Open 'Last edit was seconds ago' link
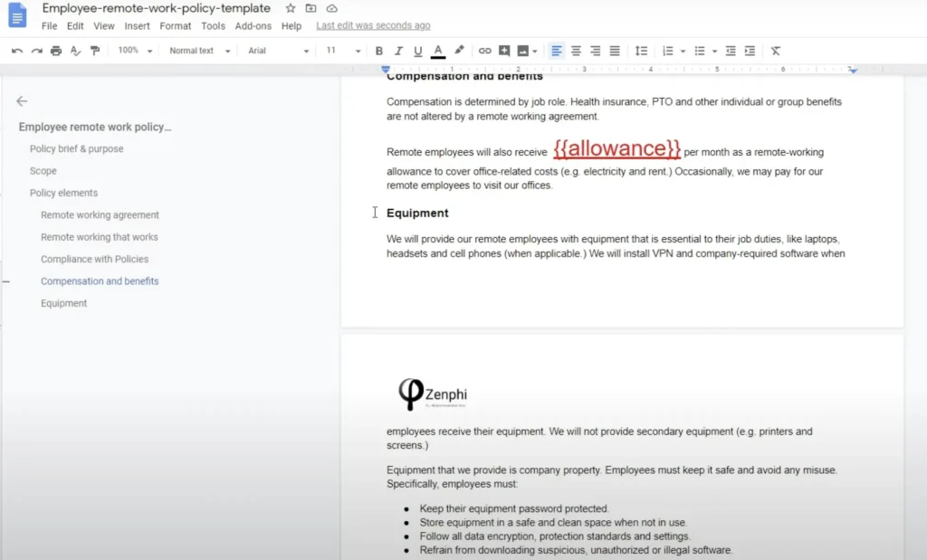The width and height of the screenshot is (927, 560). [373, 25]
